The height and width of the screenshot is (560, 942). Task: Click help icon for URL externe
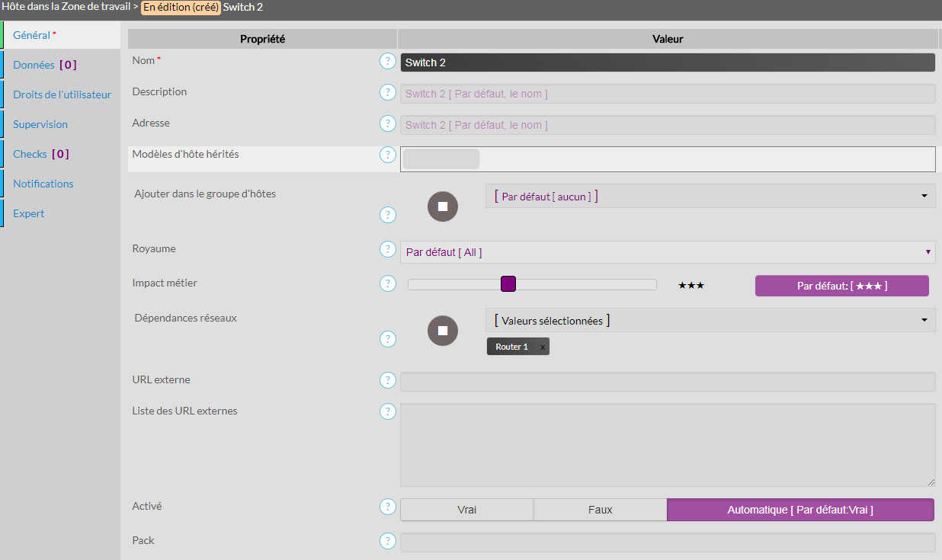click(x=388, y=380)
